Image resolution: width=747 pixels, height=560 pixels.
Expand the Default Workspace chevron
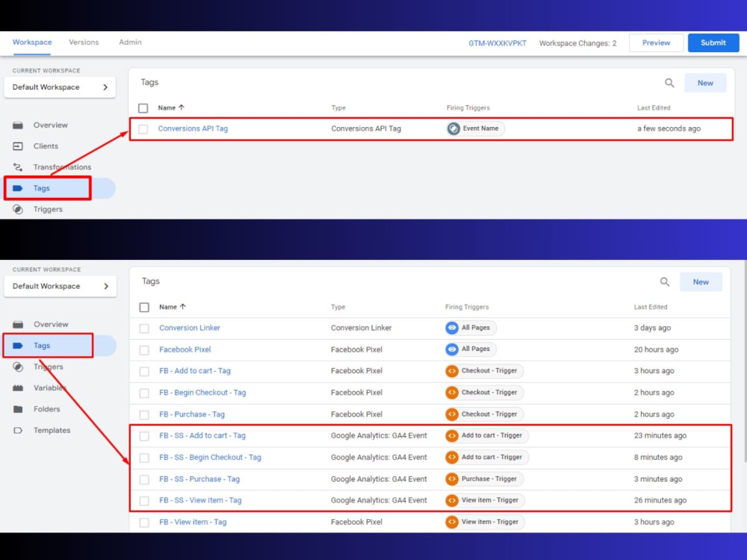[x=106, y=87]
